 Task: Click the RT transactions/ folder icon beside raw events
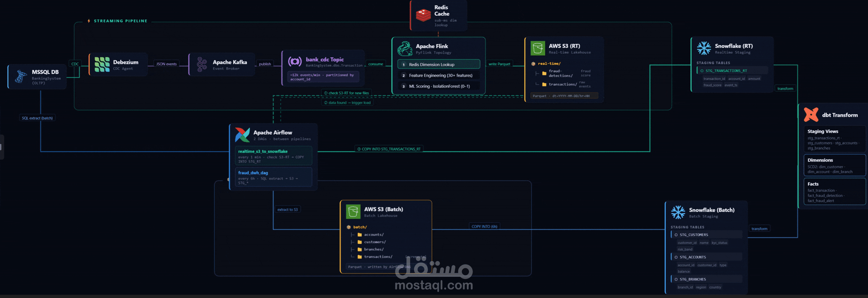(x=544, y=84)
